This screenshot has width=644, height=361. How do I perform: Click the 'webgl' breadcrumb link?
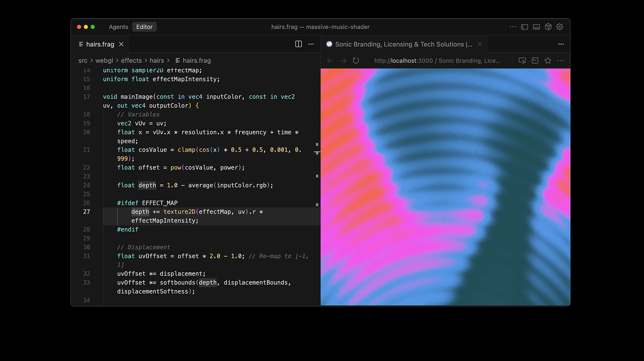[104, 61]
